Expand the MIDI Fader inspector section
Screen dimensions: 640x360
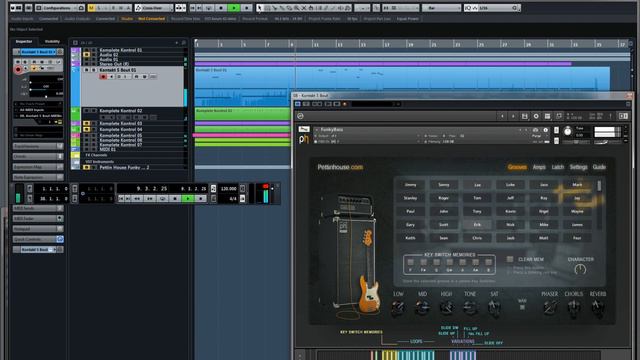(x=38, y=219)
